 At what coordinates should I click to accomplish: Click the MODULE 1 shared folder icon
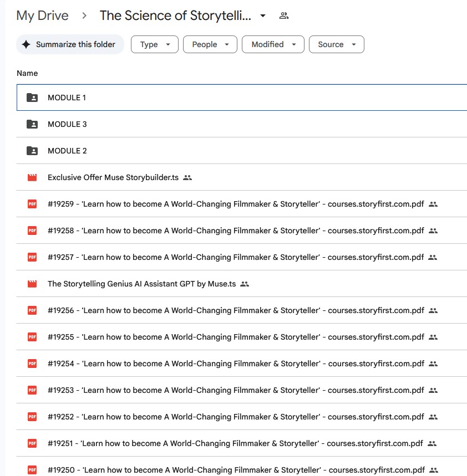point(32,98)
